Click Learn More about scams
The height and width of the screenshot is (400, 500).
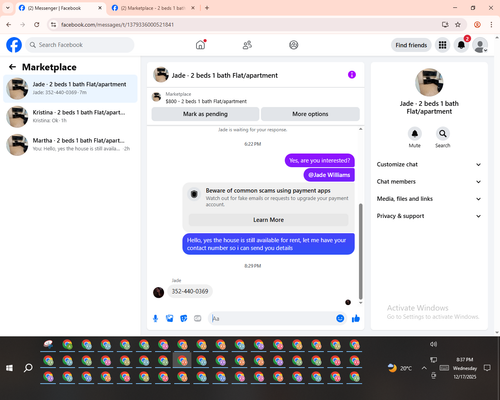tap(268, 220)
